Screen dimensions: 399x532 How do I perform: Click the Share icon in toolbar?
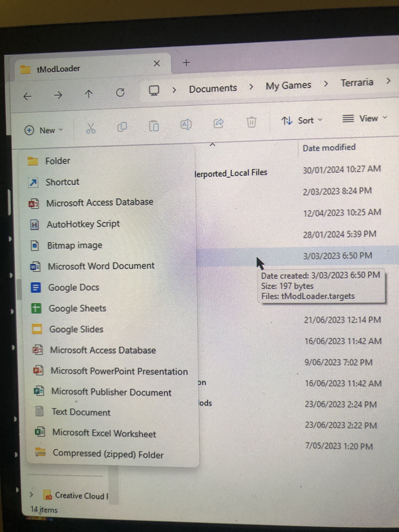pyautogui.click(x=219, y=123)
